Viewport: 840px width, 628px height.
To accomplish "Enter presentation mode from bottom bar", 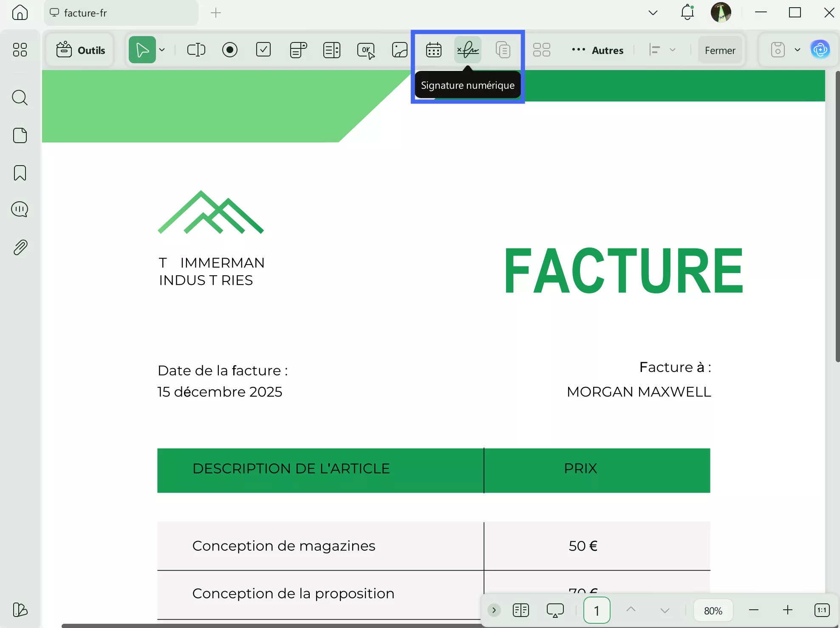I will 555,610.
